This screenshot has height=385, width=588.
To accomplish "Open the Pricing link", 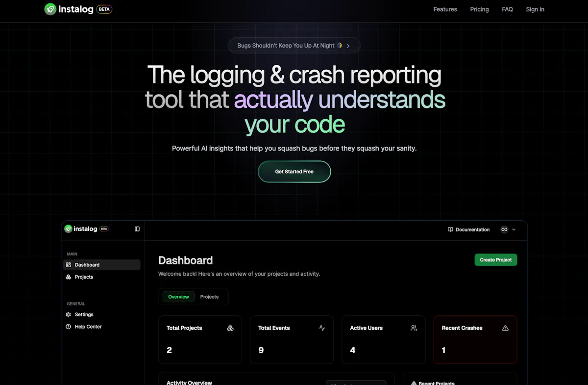I will coord(479,9).
